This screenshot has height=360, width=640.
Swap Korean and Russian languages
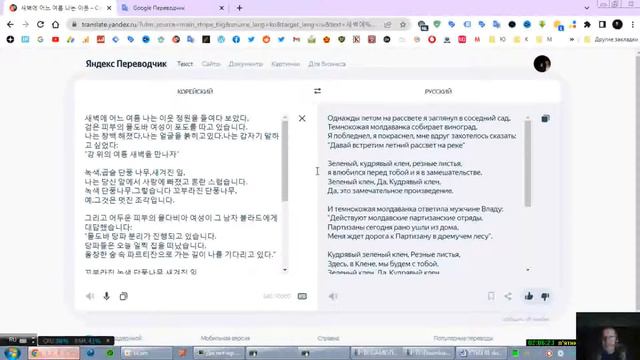pyautogui.click(x=317, y=91)
